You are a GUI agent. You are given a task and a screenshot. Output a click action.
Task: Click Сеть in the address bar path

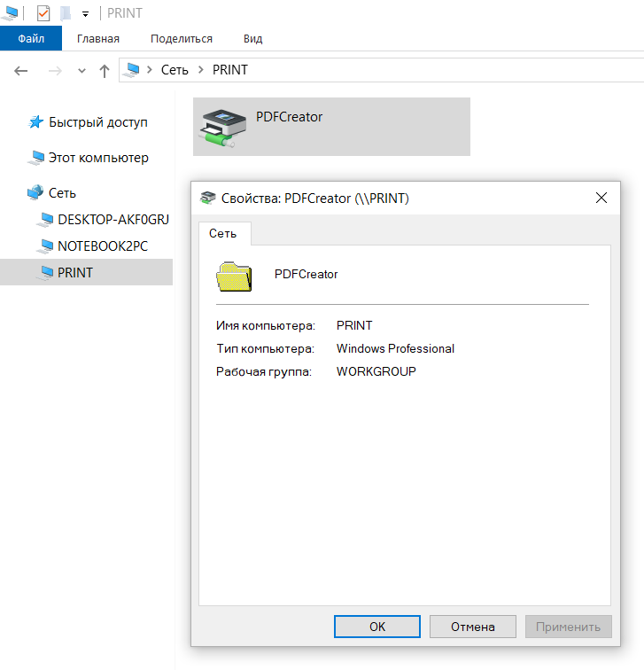[x=175, y=70]
